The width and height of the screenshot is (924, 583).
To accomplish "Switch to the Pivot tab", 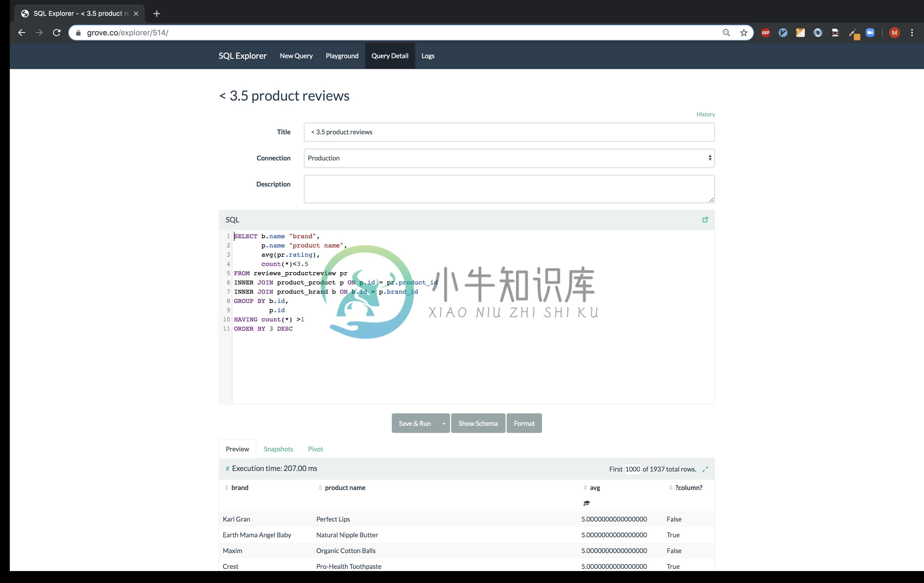I will click(x=315, y=449).
